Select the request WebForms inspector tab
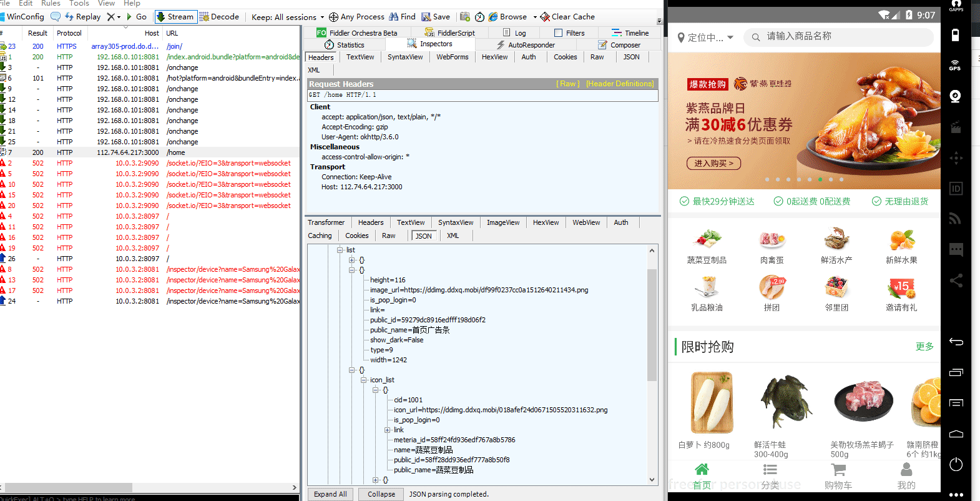The height and width of the screenshot is (501, 980). click(x=453, y=57)
